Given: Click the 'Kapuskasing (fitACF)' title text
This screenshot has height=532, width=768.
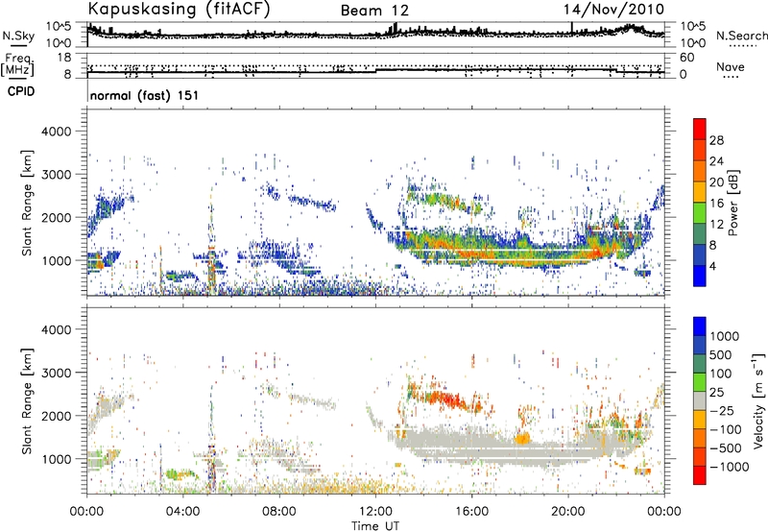Looking at the screenshot, I should click(179, 9).
